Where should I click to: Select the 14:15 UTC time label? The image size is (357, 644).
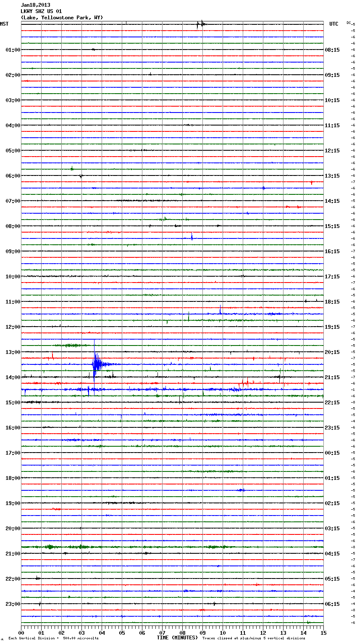[332, 201]
